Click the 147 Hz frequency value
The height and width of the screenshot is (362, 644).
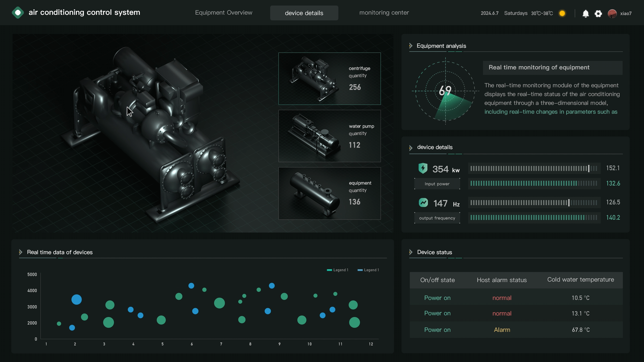[447, 203]
